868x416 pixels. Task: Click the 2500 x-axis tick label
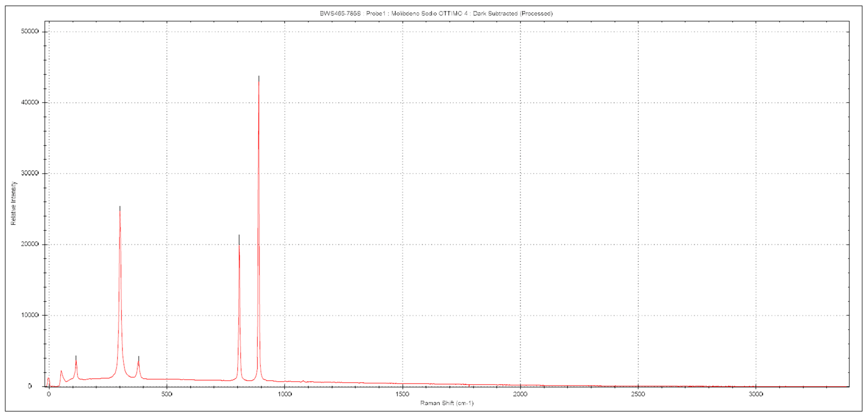click(x=638, y=394)
